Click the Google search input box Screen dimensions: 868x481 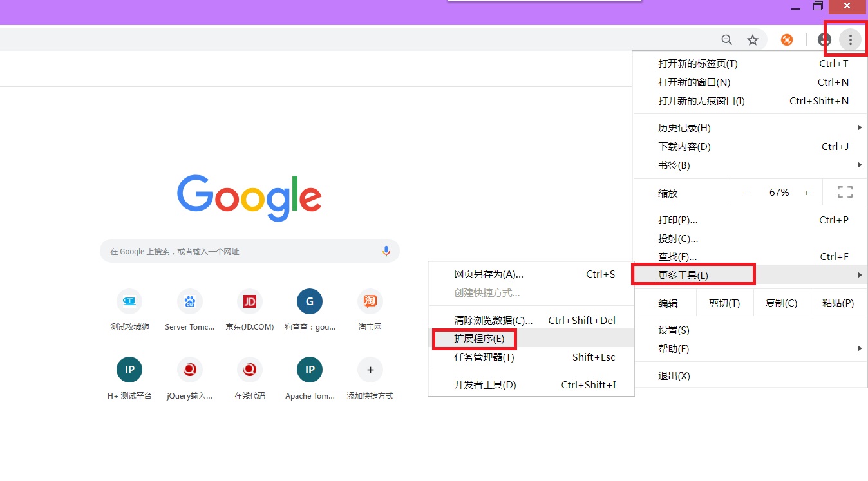(x=250, y=251)
